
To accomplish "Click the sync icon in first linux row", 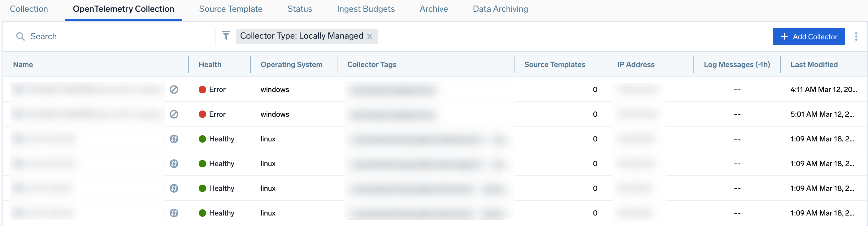I will point(174,139).
